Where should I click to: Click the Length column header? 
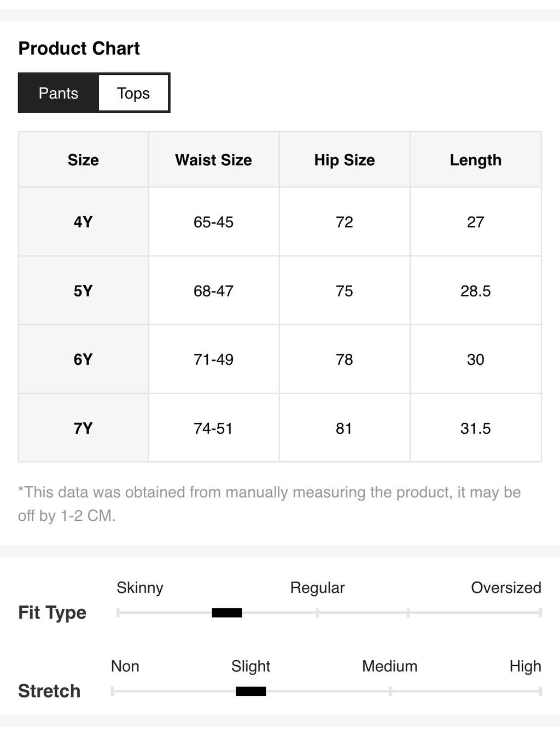[x=476, y=160]
